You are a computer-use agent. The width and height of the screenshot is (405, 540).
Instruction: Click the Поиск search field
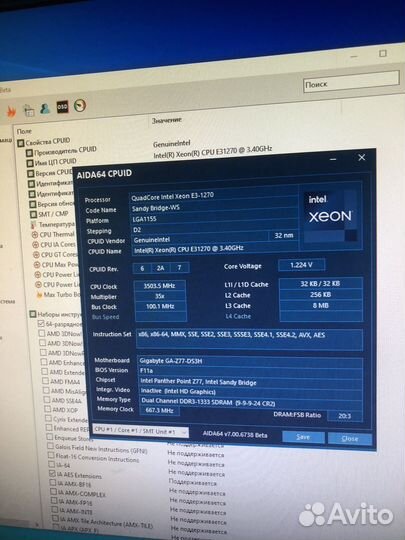coord(351,82)
